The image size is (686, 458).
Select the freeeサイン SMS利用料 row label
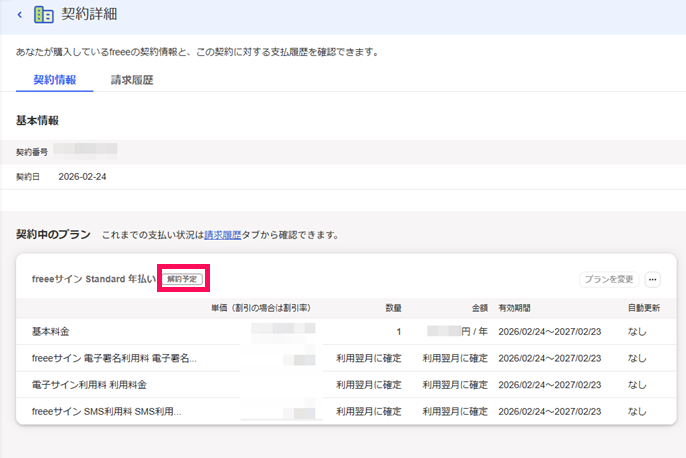click(106, 412)
